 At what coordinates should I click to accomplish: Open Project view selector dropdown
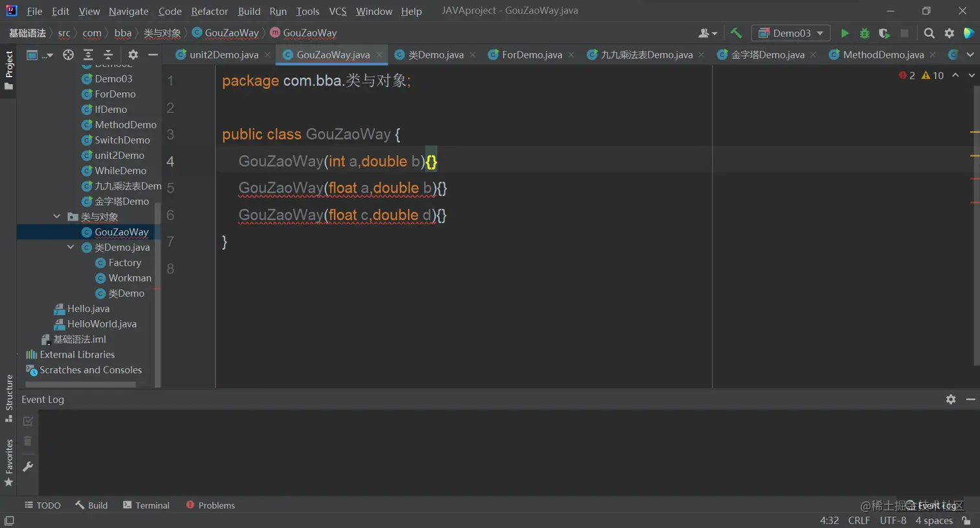(39, 55)
